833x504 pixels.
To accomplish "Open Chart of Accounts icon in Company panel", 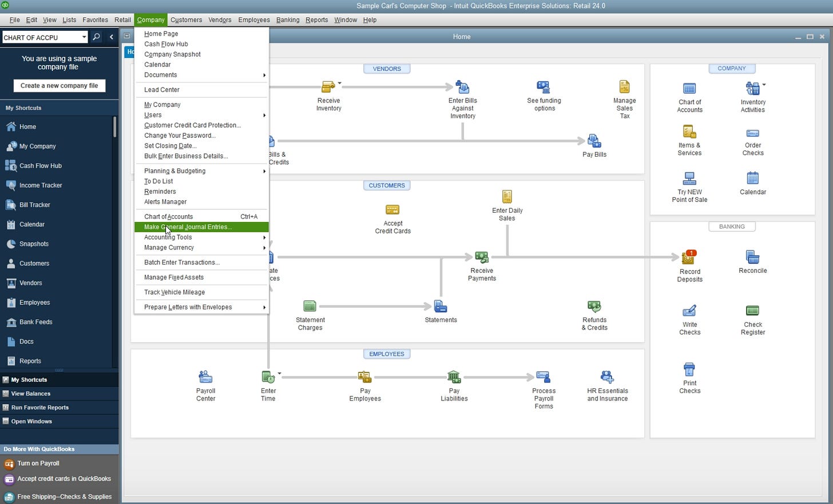I will pyautogui.click(x=689, y=89).
